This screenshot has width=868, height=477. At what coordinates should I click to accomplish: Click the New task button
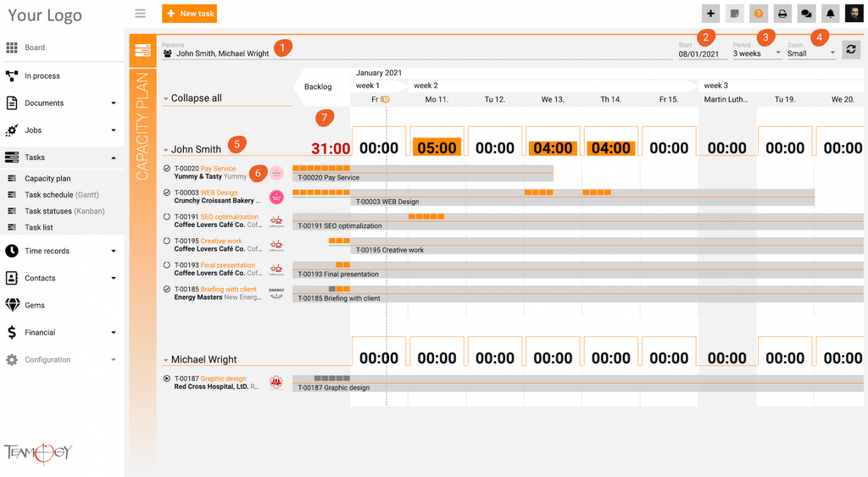189,14
